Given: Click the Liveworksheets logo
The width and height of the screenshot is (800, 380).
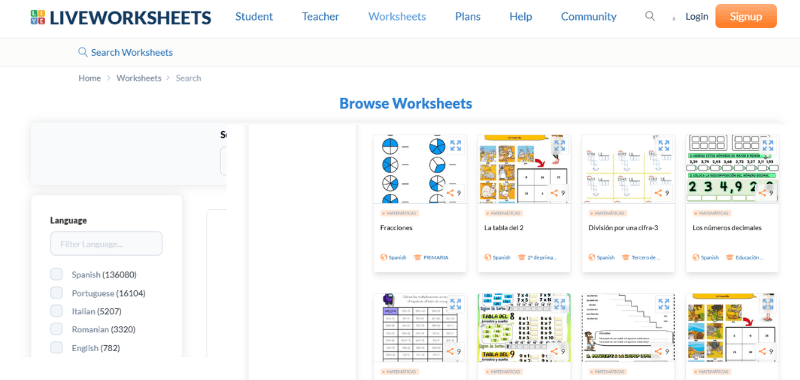Looking at the screenshot, I should (x=121, y=17).
